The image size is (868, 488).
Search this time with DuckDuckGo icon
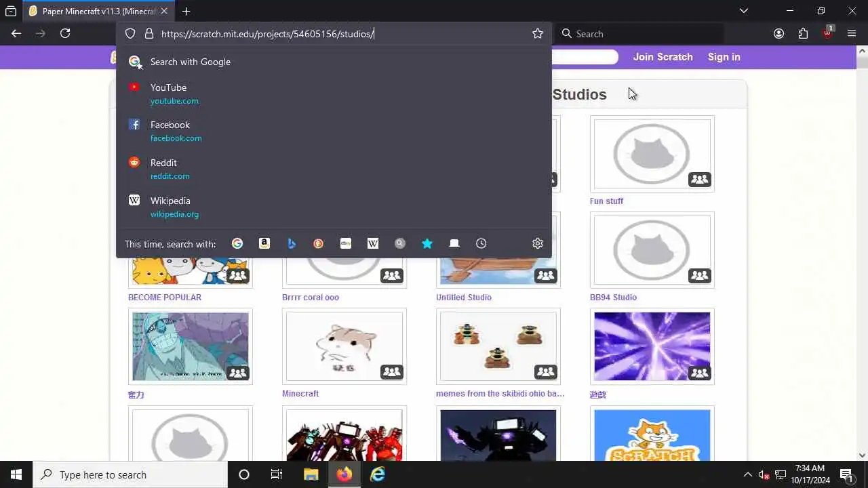pyautogui.click(x=319, y=243)
